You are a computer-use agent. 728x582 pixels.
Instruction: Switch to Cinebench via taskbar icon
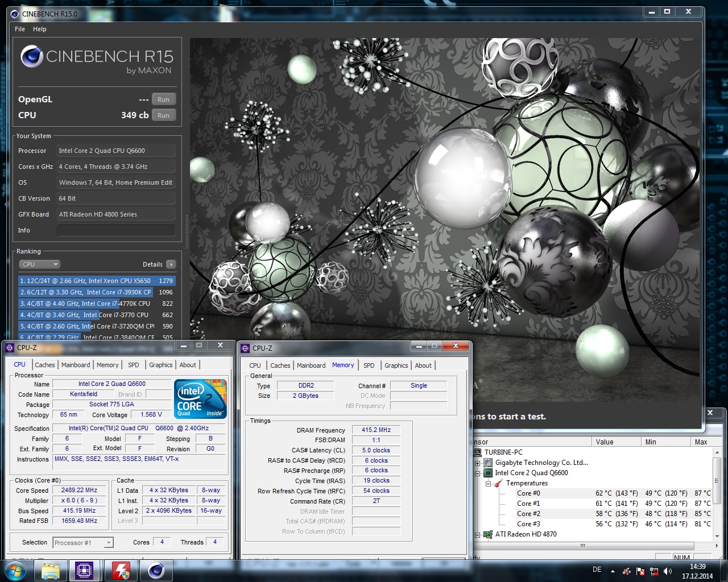coord(156,570)
